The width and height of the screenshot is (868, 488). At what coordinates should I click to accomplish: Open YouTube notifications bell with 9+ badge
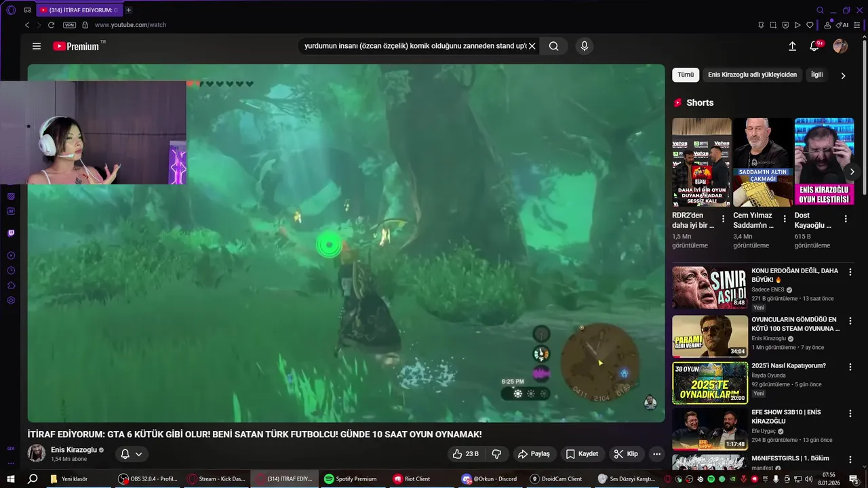(815, 46)
